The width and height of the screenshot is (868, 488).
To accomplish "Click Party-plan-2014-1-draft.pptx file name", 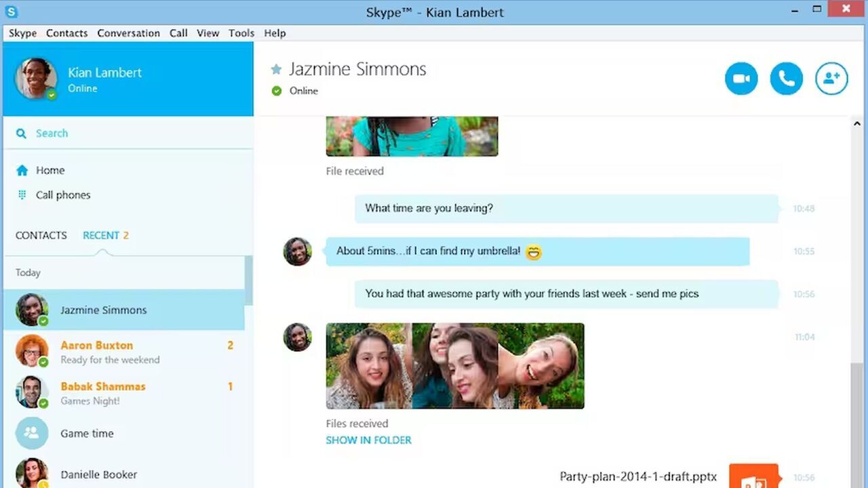I will tap(638, 477).
